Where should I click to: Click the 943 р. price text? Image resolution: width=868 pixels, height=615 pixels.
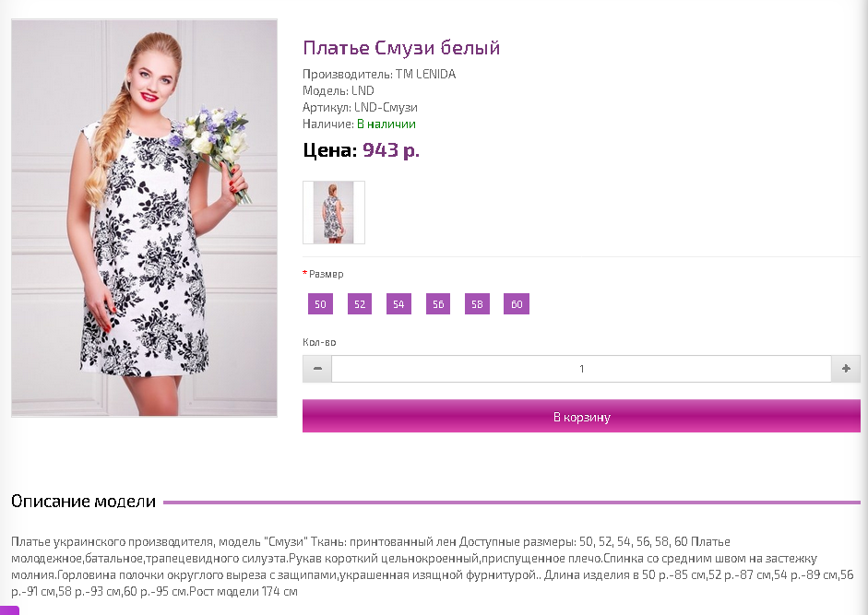pyautogui.click(x=391, y=150)
